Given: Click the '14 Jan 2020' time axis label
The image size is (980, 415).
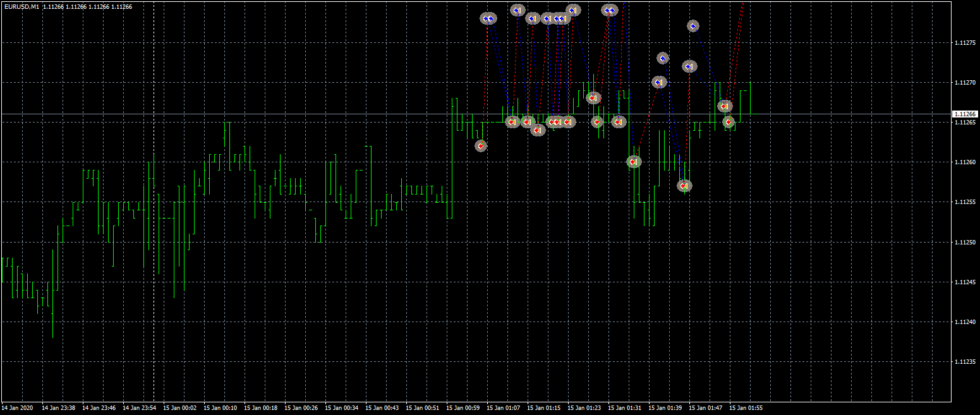Looking at the screenshot, I should point(18,408).
